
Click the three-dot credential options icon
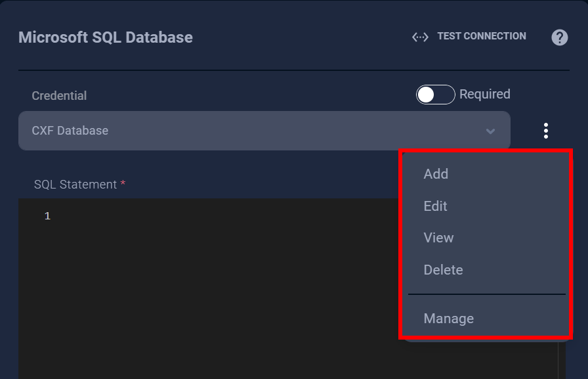pyautogui.click(x=546, y=131)
